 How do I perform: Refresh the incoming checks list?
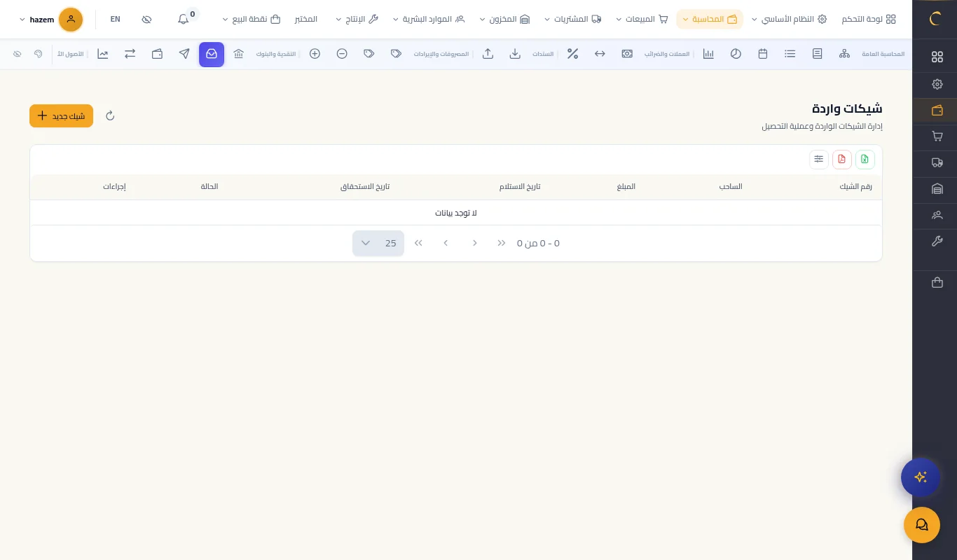coord(110,115)
